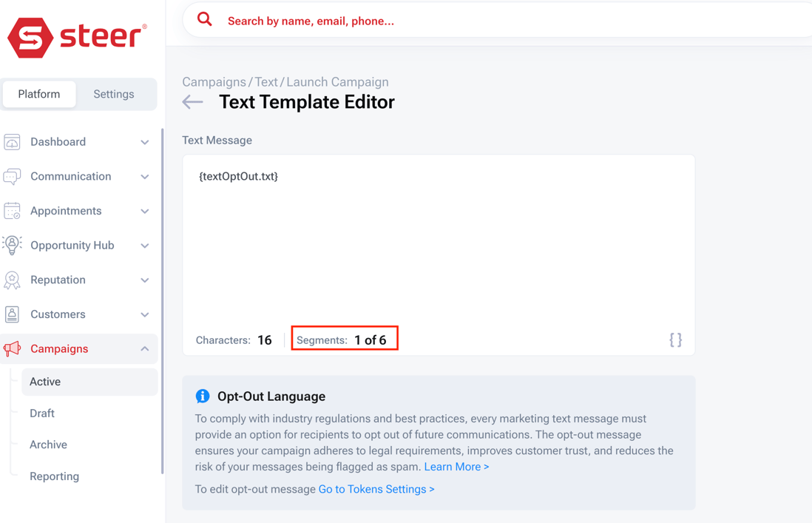Expand the Communication menu chevron
The width and height of the screenshot is (812, 523).
pos(145,177)
